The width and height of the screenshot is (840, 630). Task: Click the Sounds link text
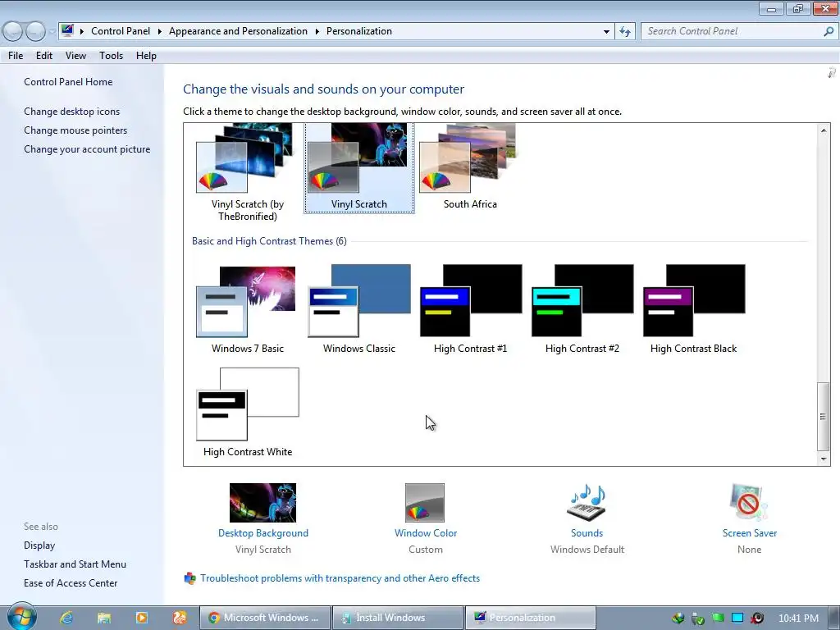(587, 533)
